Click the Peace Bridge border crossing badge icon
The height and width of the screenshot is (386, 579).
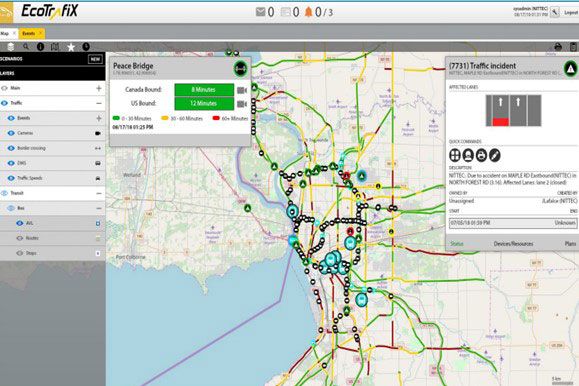pyautogui.click(x=241, y=68)
